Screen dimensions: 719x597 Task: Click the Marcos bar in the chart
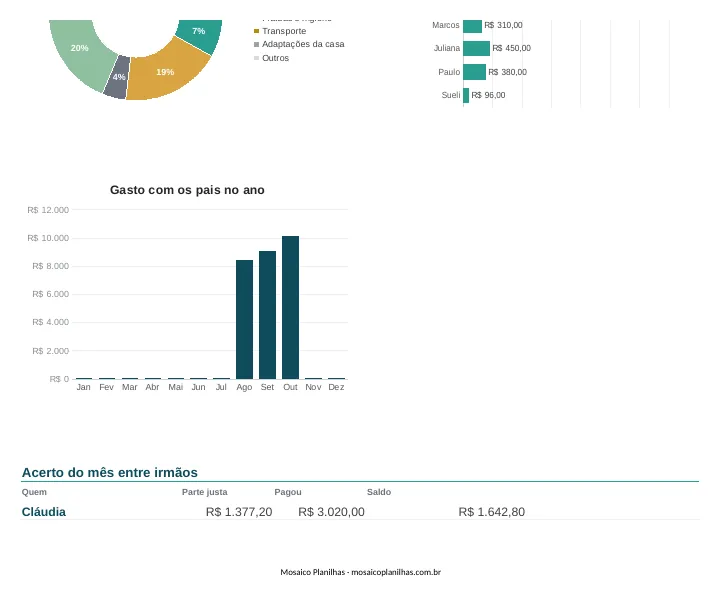(x=472, y=26)
